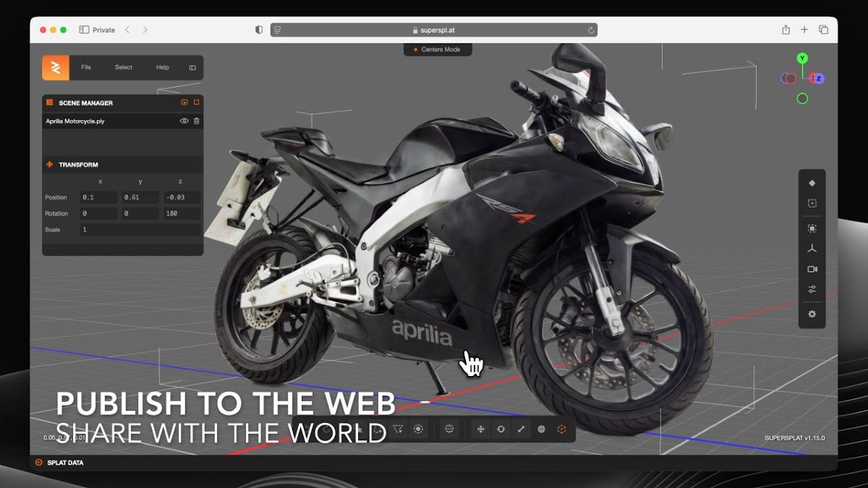Toggle the dashed-square show splats icon

click(812, 203)
